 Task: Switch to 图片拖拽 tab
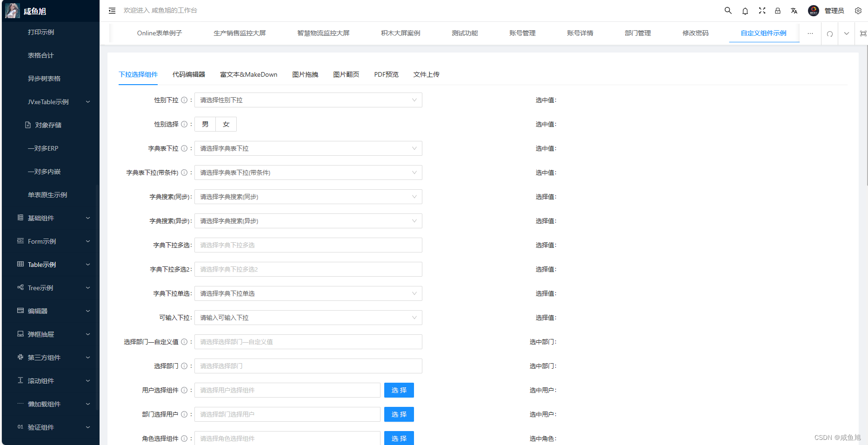pos(305,74)
